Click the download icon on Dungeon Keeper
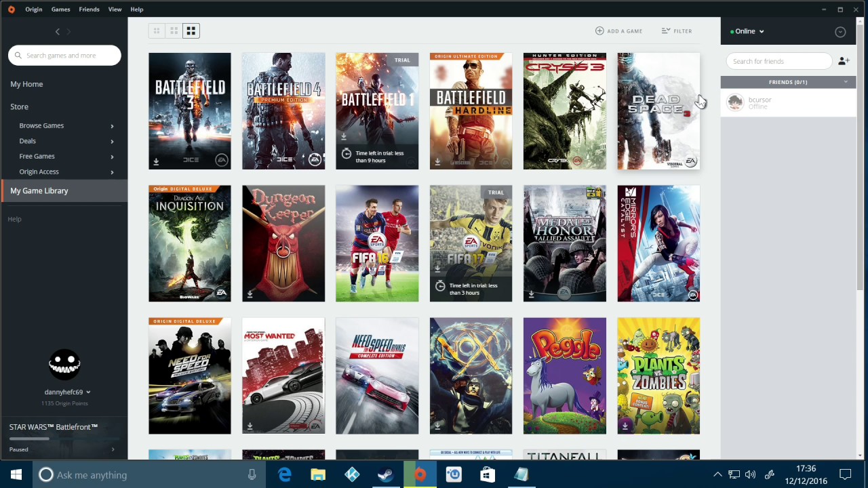The image size is (868, 488). (250, 294)
